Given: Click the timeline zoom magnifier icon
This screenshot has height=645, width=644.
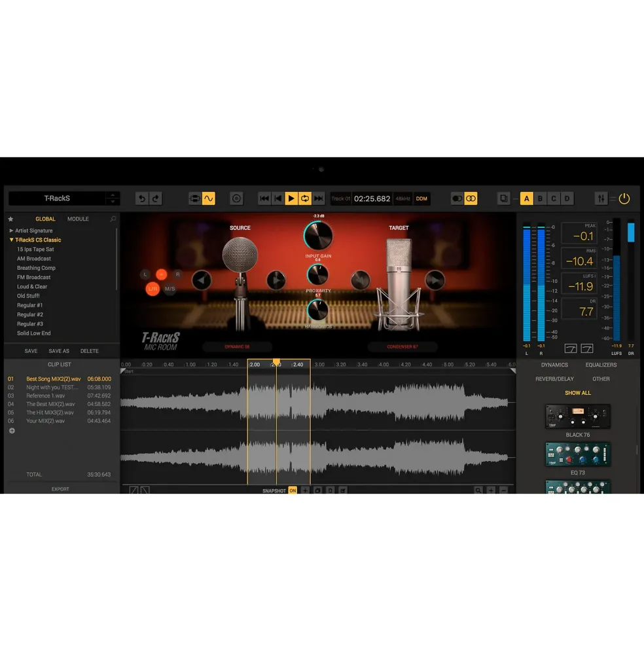Looking at the screenshot, I should [x=478, y=490].
